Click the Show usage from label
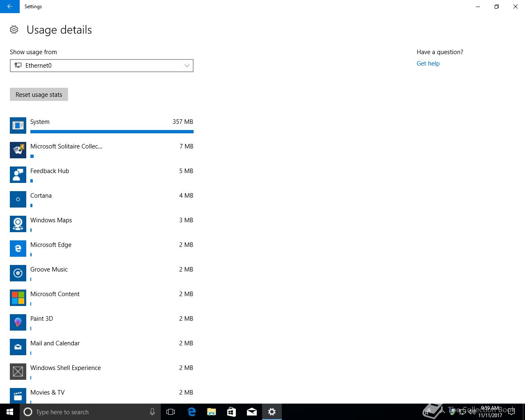 (x=34, y=52)
